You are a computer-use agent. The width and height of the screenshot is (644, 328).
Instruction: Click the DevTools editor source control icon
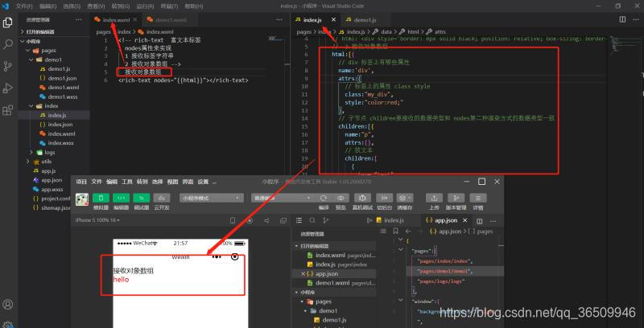(x=326, y=220)
